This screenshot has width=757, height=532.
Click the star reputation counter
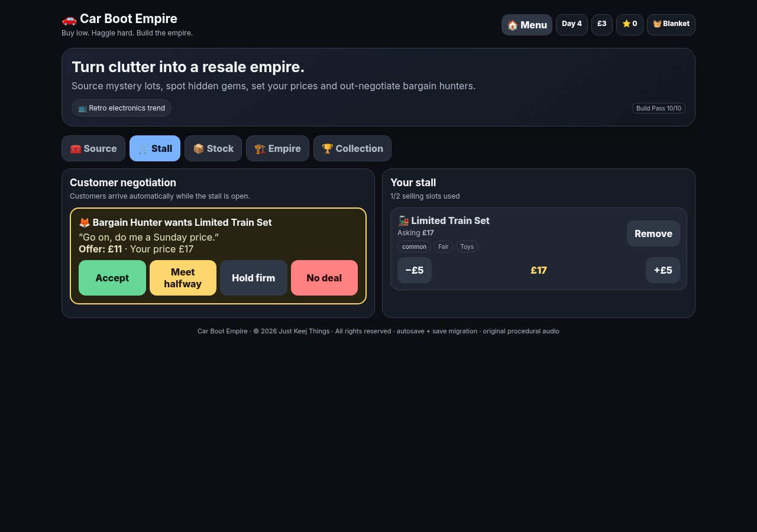[x=630, y=25]
